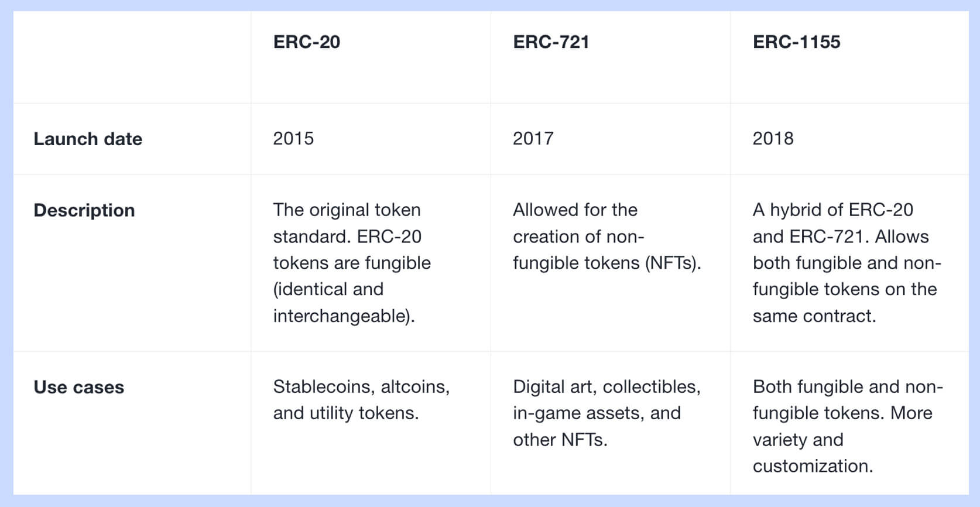Select the 2017 launch date cell
This screenshot has height=507, width=980.
pyautogui.click(x=533, y=139)
